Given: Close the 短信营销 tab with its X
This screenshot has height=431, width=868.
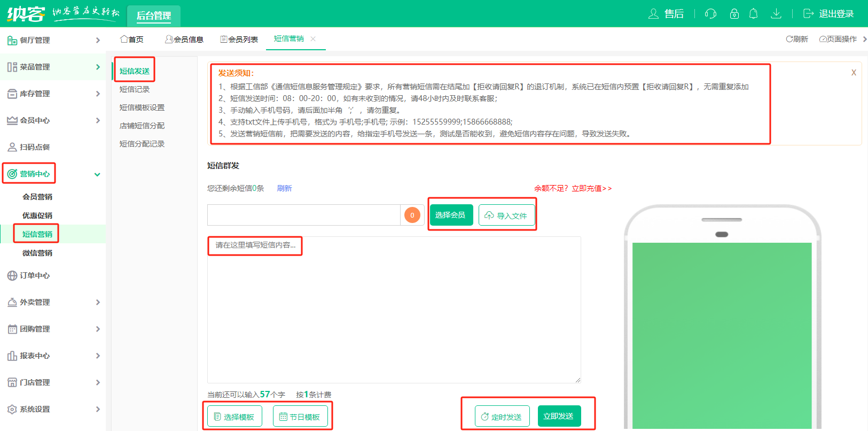Looking at the screenshot, I should (x=313, y=39).
